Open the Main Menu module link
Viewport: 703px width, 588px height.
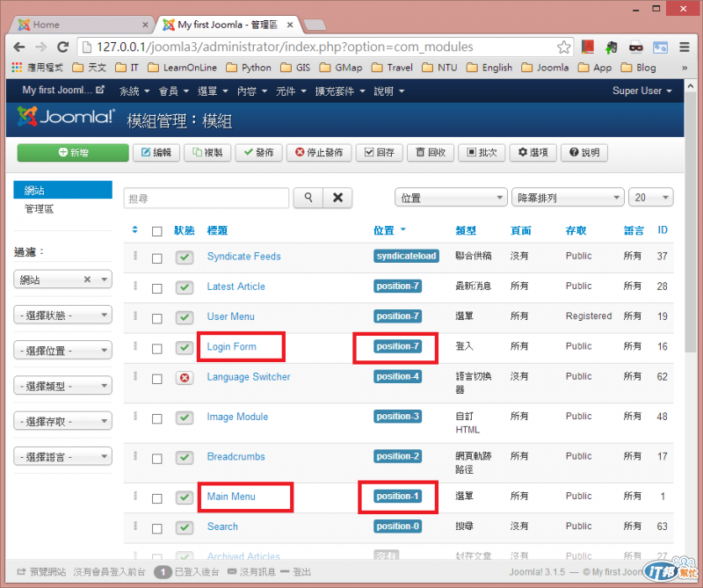(x=231, y=496)
